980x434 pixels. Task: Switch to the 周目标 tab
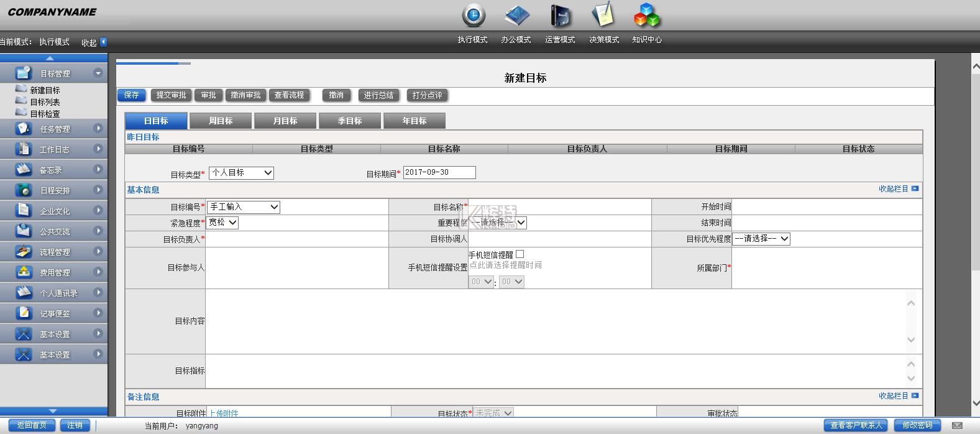pos(221,121)
